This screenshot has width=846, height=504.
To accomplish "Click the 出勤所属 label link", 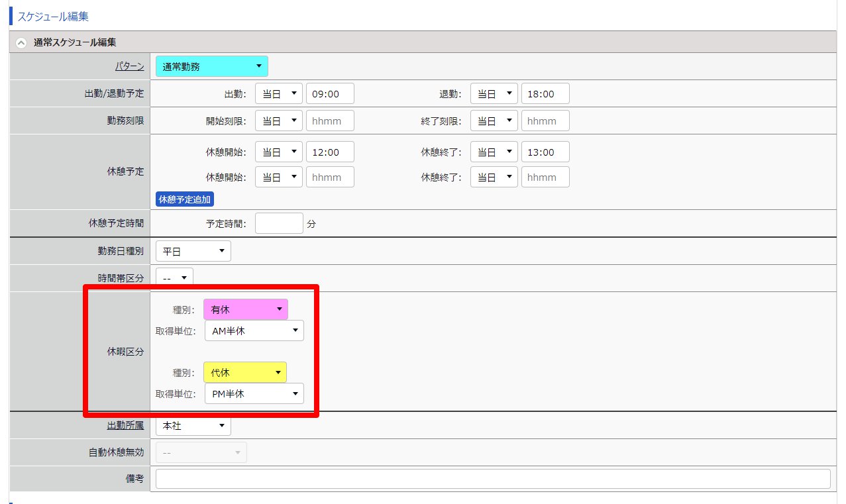I will point(125,425).
